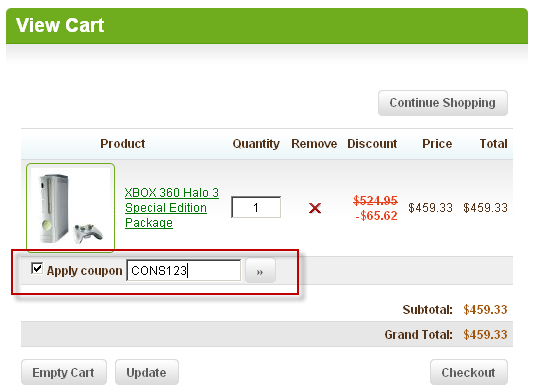
Task: Click the Continue Shopping button
Action: tap(443, 103)
